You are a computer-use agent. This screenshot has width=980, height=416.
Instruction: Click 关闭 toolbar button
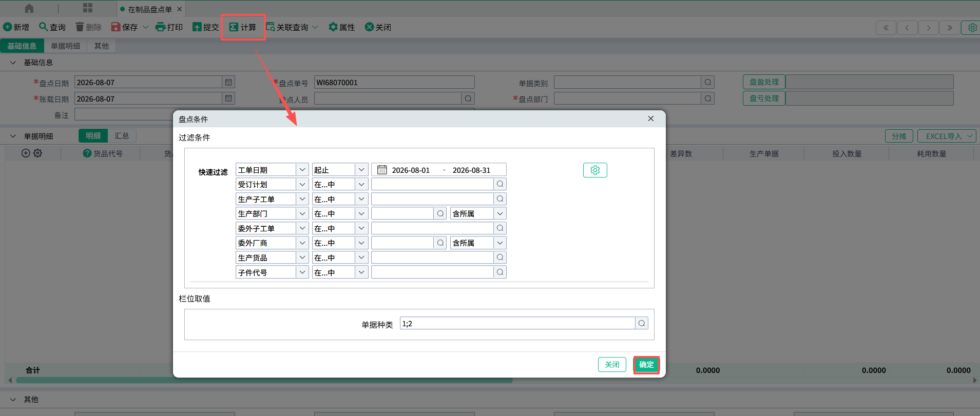coord(378,27)
